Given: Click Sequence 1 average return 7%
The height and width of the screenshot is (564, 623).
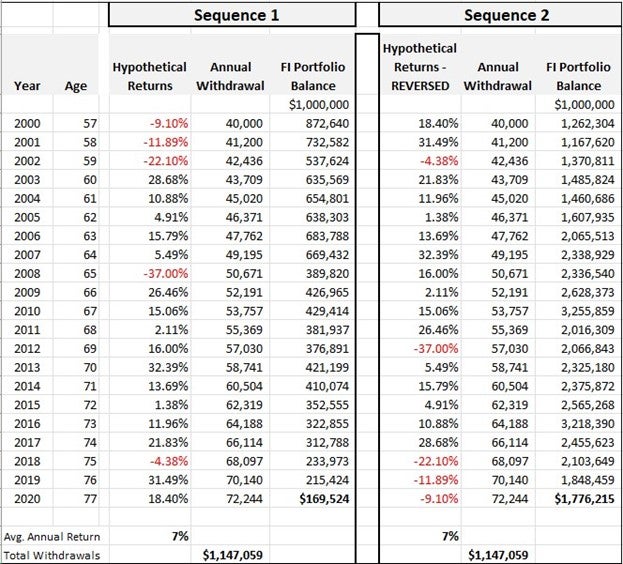Looking at the screenshot, I should pyautogui.click(x=180, y=536).
